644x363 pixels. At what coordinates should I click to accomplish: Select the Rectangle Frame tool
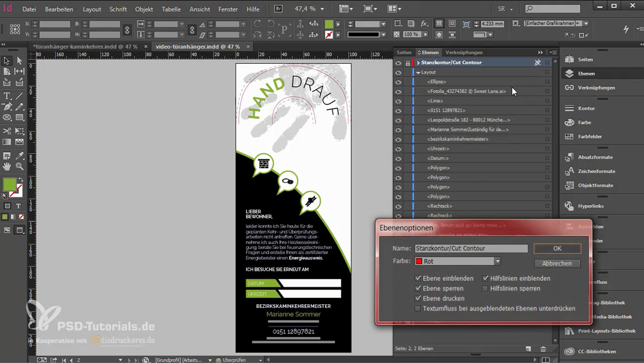pyautogui.click(x=7, y=118)
